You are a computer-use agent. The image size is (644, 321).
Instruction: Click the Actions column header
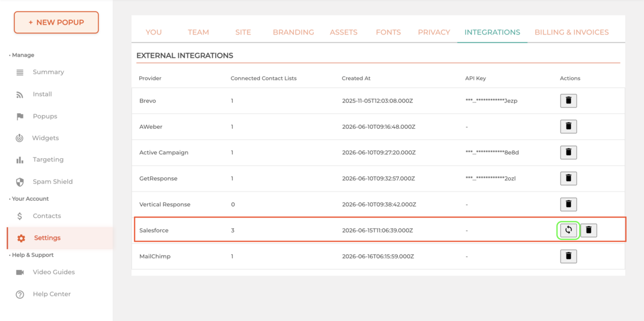(x=570, y=78)
